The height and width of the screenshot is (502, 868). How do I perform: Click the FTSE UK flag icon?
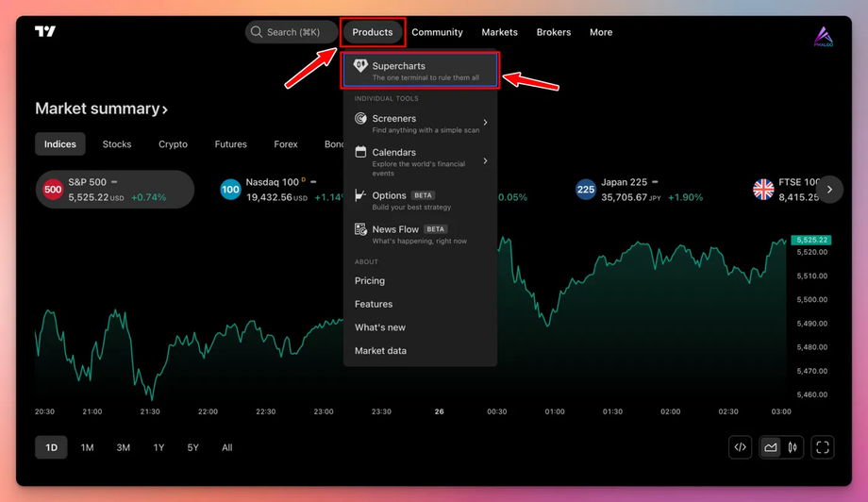[x=763, y=190]
